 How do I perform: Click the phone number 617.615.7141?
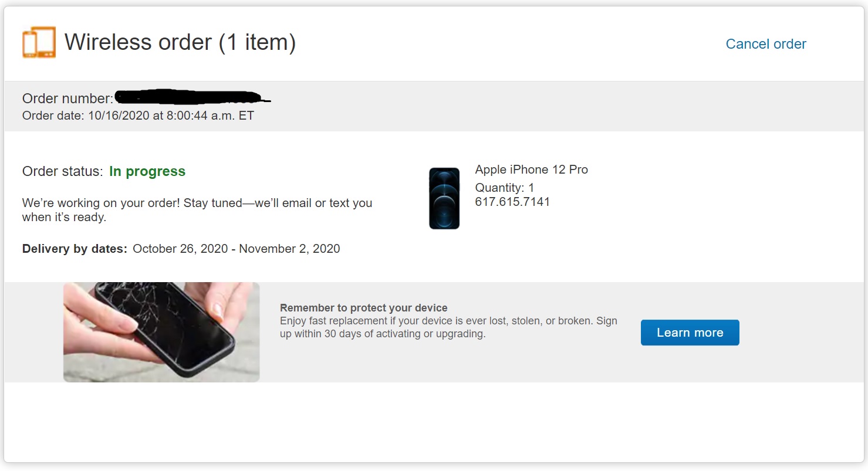(512, 202)
